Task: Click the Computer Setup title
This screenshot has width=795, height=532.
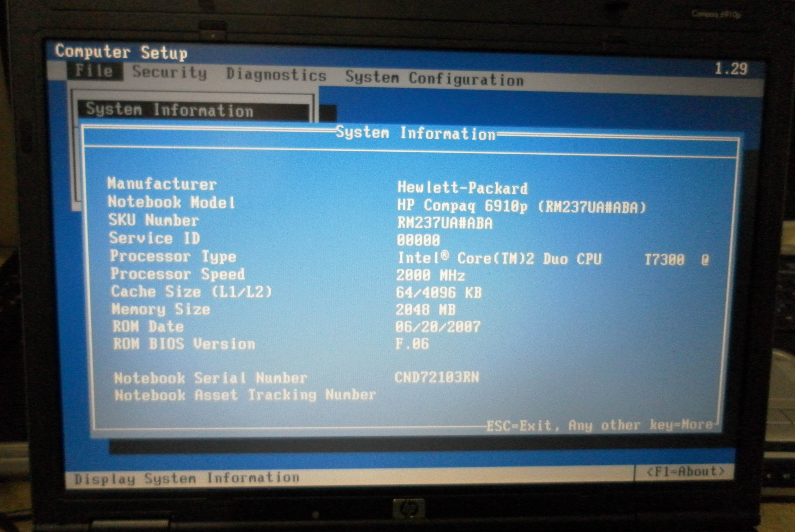Action: click(121, 52)
